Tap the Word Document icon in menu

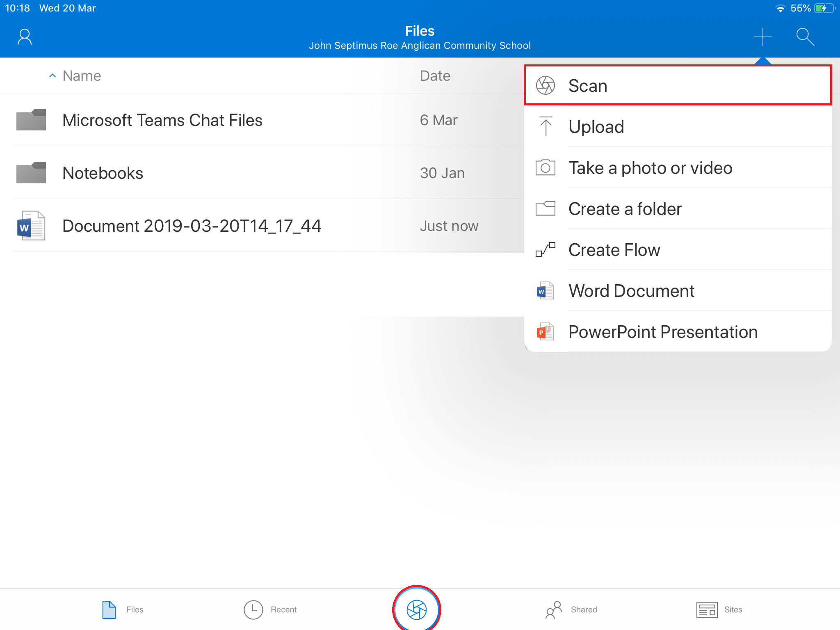click(x=545, y=290)
